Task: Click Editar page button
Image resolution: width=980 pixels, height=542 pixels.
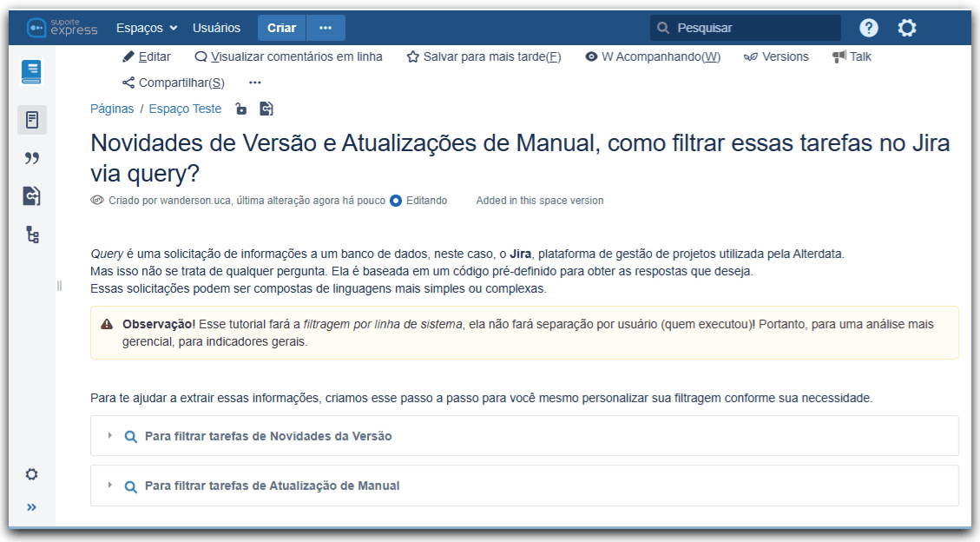Action: pyautogui.click(x=146, y=56)
